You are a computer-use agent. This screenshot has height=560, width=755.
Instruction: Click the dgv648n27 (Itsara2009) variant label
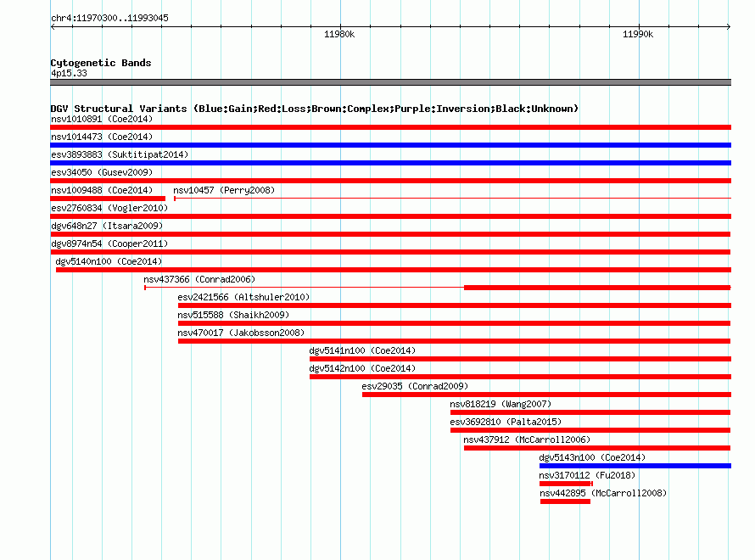pos(107,226)
